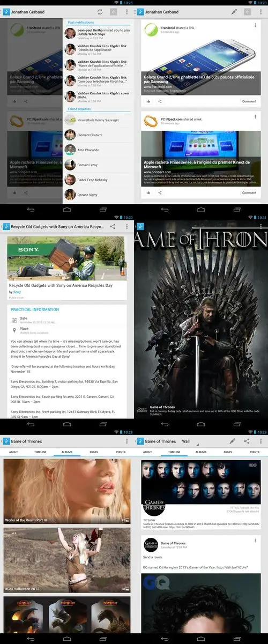Select ALBUMS tab on the Wall timeline screen
The height and width of the screenshot is (644, 268).
[201, 452]
